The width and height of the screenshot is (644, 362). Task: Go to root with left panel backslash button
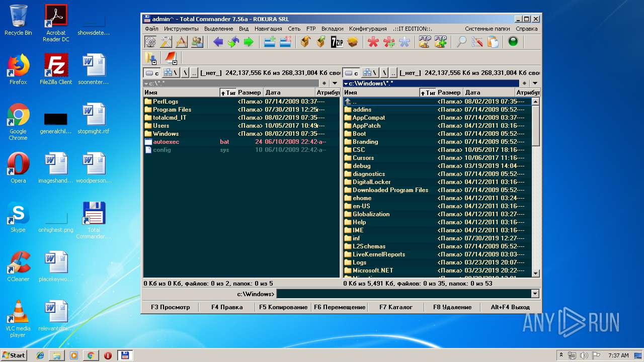185,73
